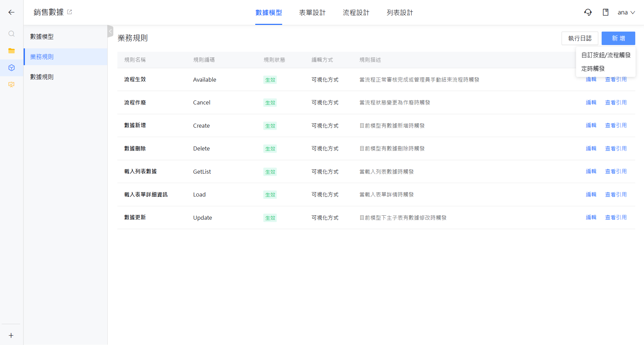
Task: Open the bookmark document icon
Action: (x=606, y=12)
